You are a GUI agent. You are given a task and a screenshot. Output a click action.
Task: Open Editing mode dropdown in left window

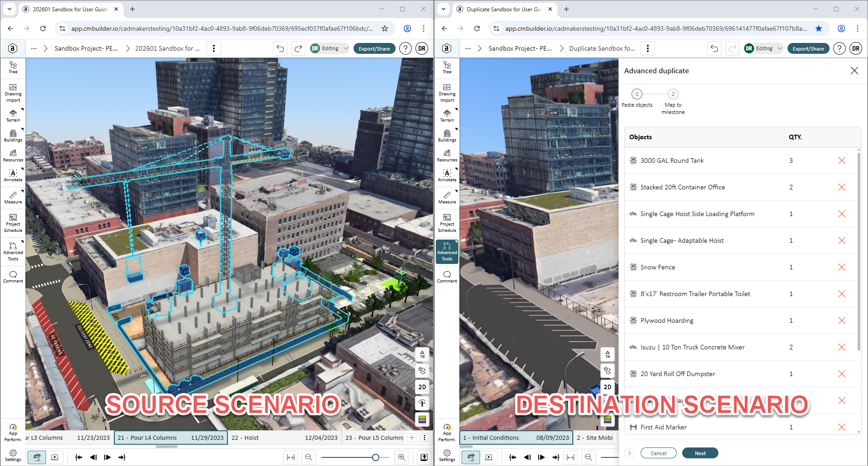[x=330, y=48]
